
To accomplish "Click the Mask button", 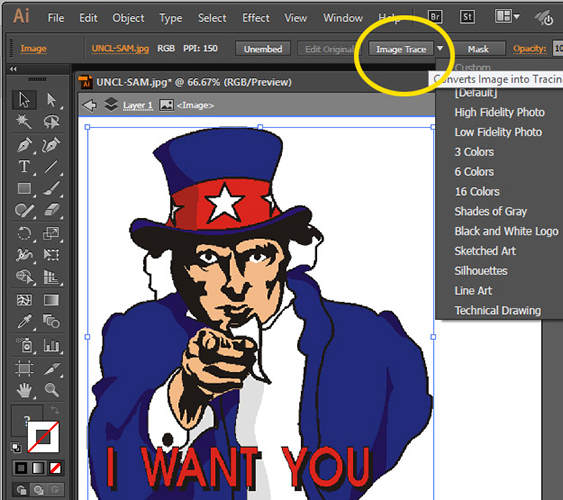I will (478, 49).
